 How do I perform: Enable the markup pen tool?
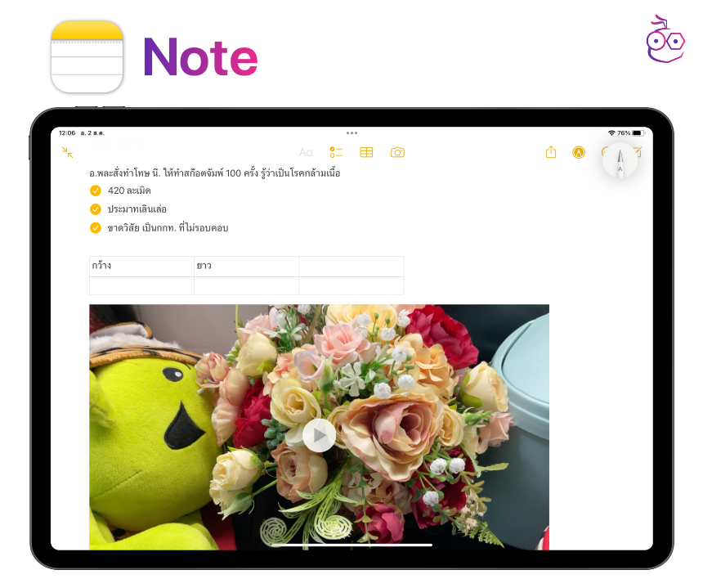[579, 152]
